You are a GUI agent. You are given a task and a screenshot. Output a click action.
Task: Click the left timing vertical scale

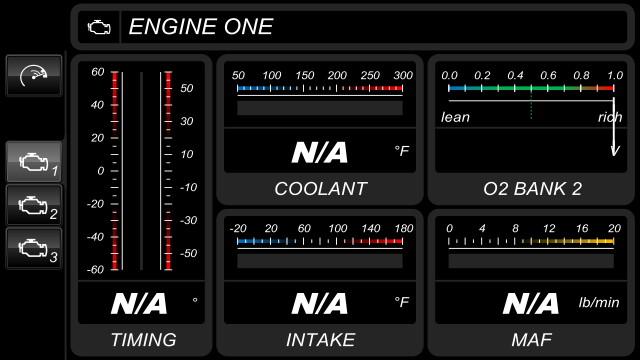(x=115, y=171)
